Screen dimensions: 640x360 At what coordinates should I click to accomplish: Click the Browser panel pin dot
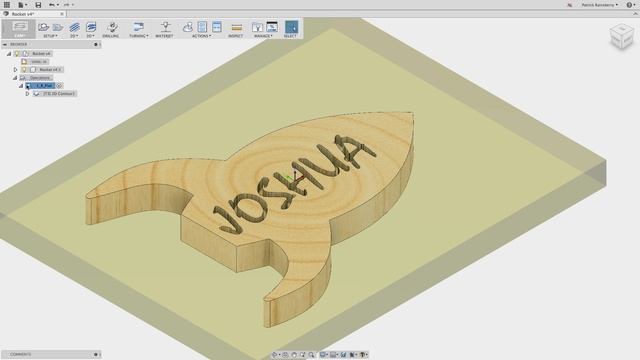point(96,44)
